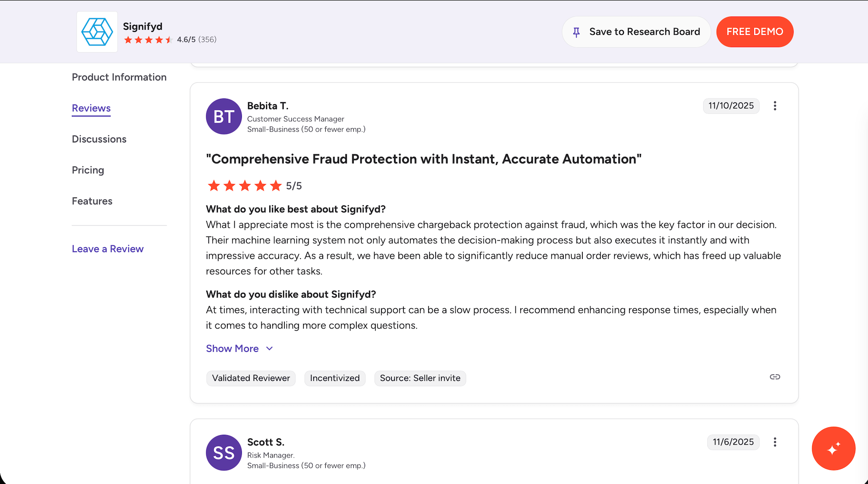This screenshot has height=484, width=868.
Task: Select the Reviews sidebar tab
Action: click(91, 108)
